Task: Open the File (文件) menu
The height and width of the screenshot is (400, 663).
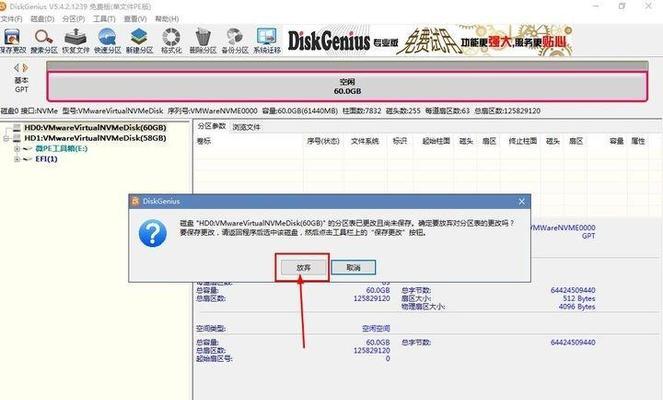Action: 11,19
